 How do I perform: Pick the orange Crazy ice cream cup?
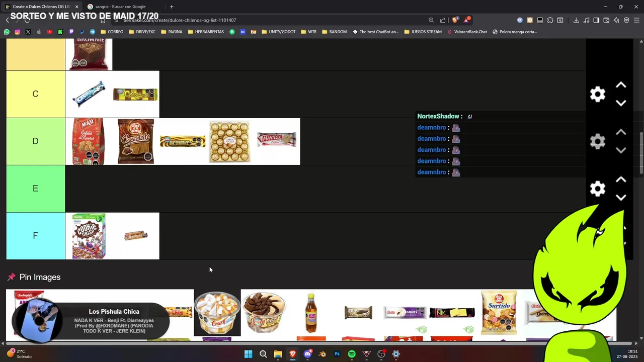[217, 313]
